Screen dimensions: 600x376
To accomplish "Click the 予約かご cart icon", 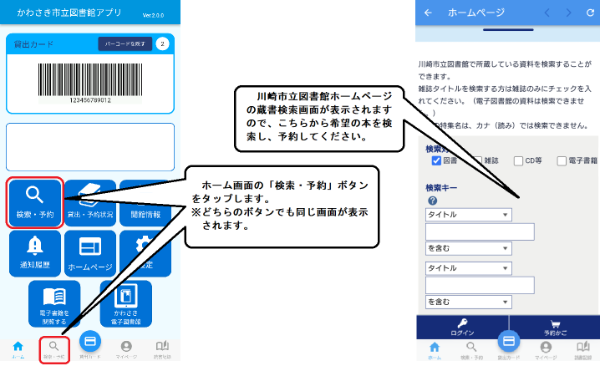I will click(555, 324).
